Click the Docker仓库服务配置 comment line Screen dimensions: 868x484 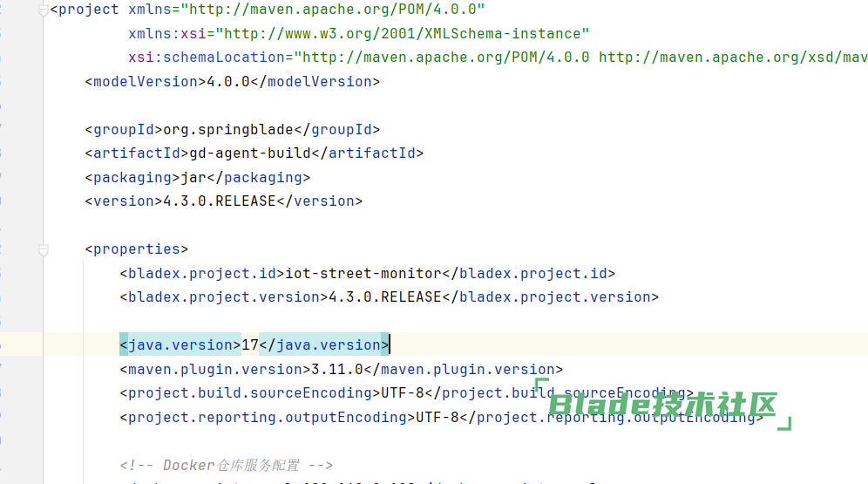tap(227, 465)
